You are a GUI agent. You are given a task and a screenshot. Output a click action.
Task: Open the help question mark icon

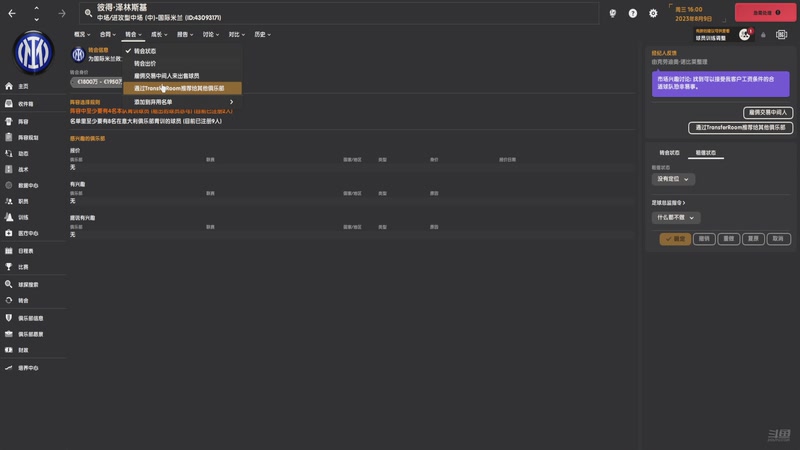[x=633, y=13]
